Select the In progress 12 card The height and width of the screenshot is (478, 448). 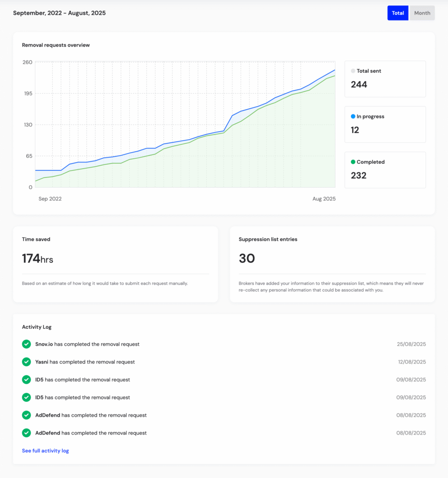[x=385, y=124]
